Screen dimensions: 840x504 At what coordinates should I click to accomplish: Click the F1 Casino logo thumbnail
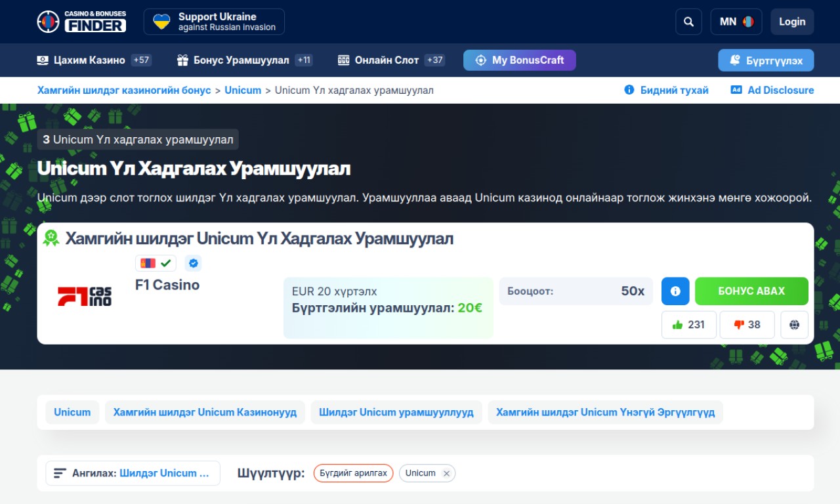click(x=85, y=297)
